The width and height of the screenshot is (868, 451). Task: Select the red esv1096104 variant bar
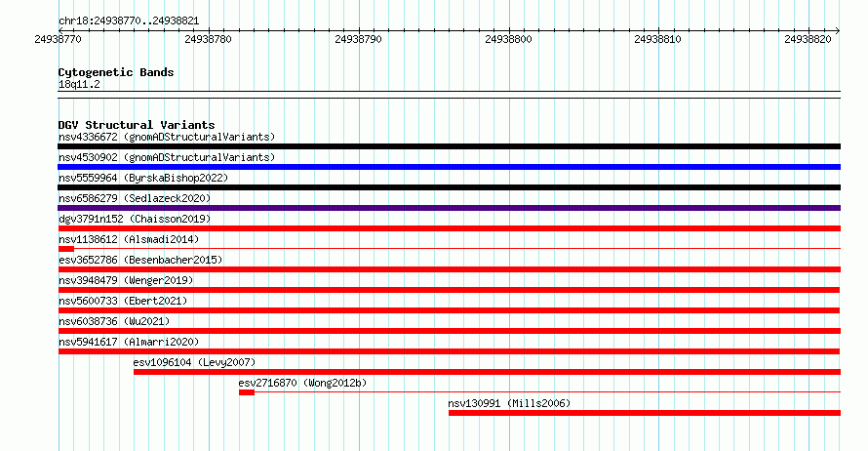(487, 372)
